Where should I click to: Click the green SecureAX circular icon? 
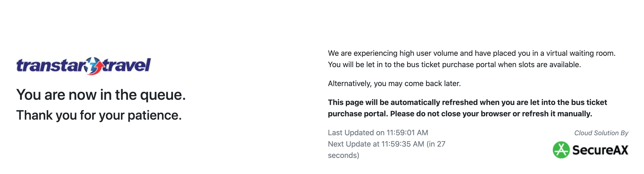561,150
